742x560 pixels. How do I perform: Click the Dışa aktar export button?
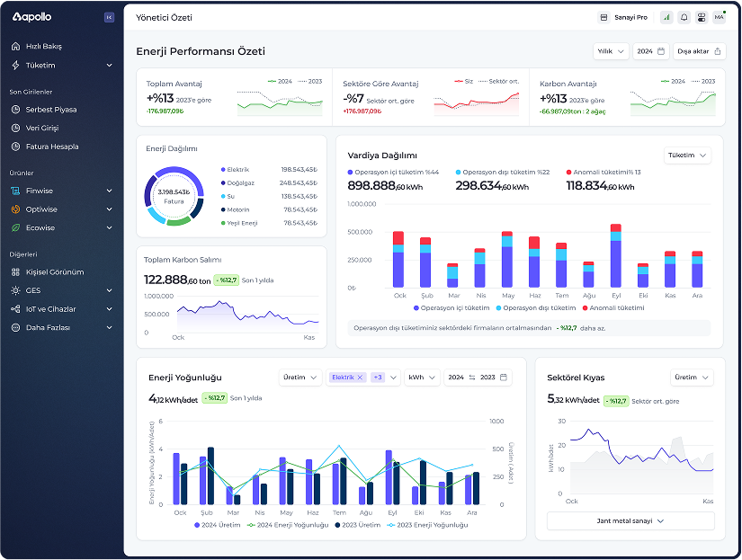click(x=700, y=51)
